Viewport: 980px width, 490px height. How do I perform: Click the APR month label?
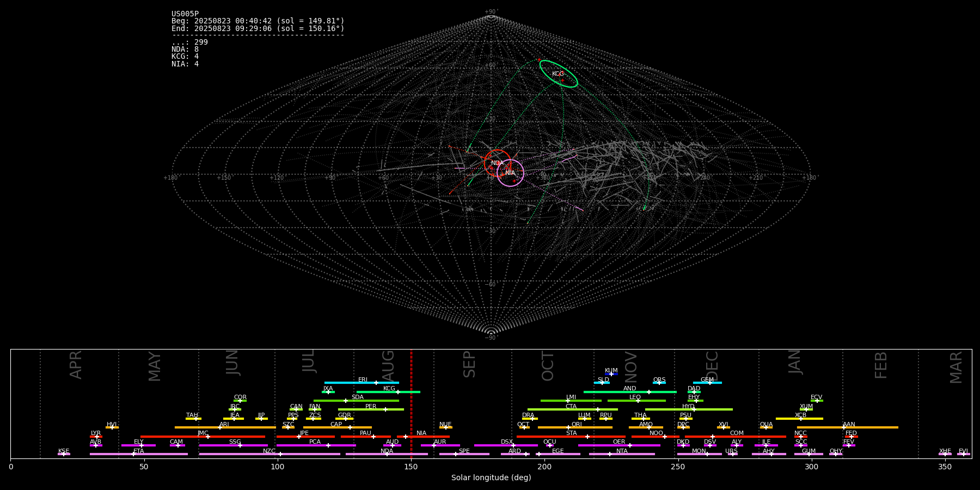tap(76, 364)
